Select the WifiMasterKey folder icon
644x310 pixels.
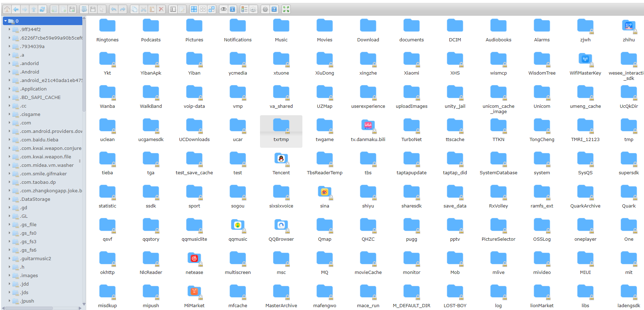(x=585, y=60)
